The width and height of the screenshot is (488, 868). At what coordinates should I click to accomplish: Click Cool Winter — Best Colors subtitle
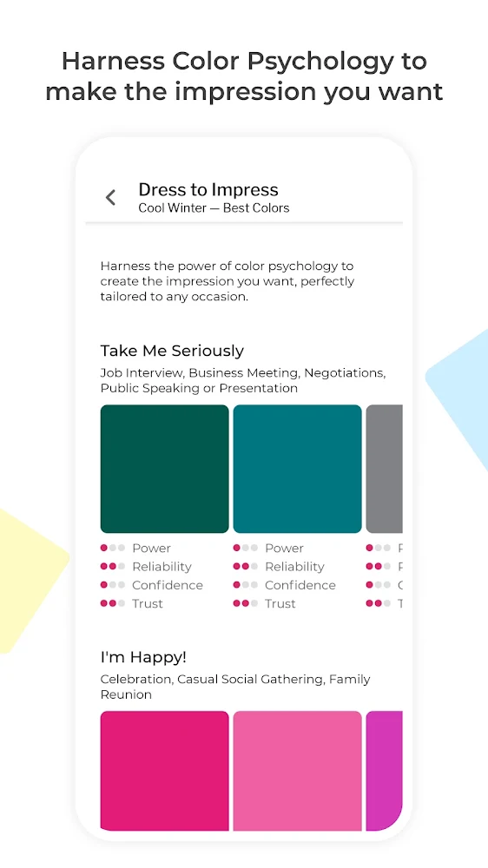point(214,208)
